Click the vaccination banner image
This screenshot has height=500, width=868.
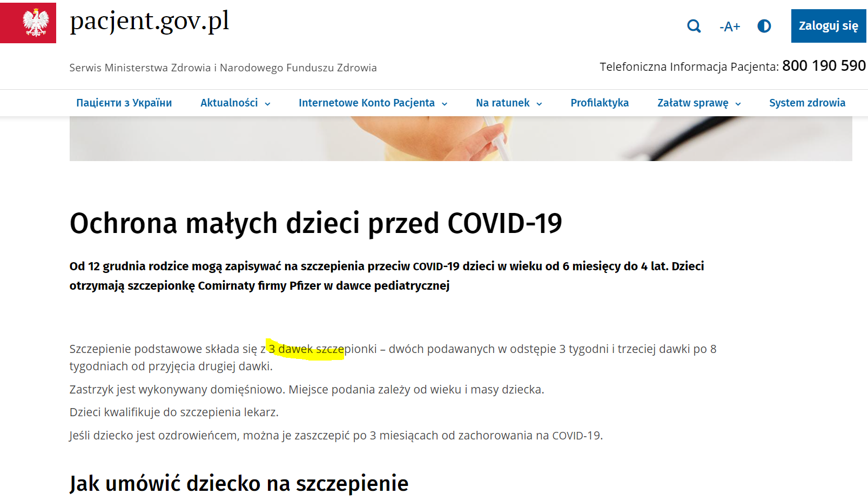(461, 138)
